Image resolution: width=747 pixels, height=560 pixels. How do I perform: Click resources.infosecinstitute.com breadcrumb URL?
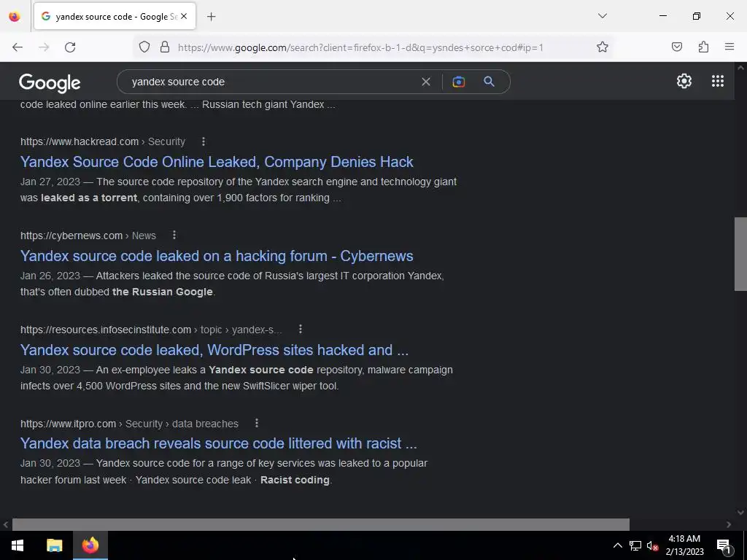151,330
